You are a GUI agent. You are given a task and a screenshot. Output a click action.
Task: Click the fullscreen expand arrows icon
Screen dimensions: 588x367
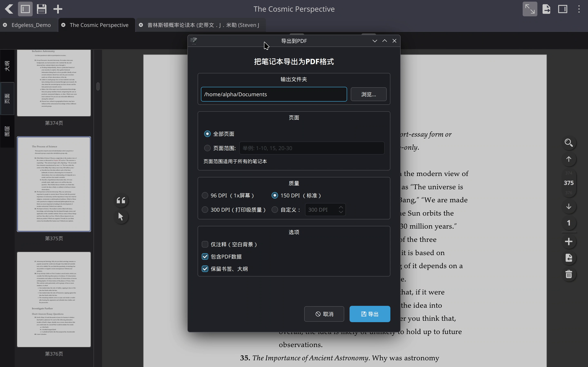point(530,9)
